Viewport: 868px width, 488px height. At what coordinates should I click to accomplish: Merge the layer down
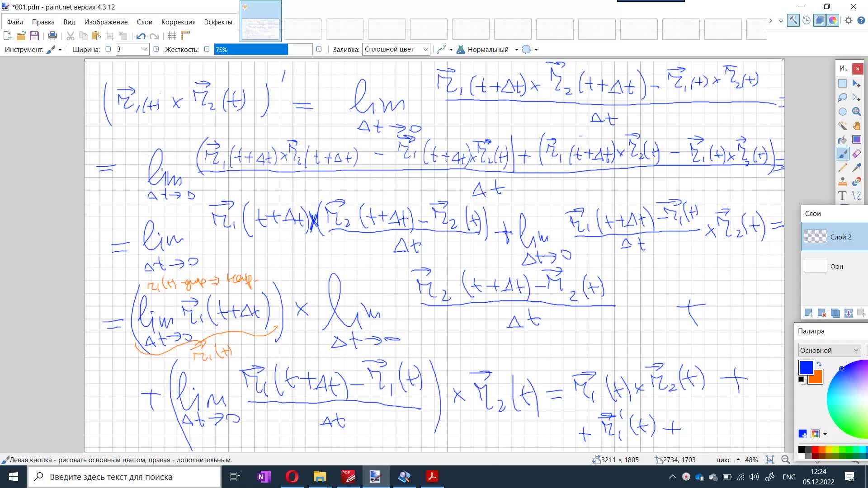click(848, 313)
